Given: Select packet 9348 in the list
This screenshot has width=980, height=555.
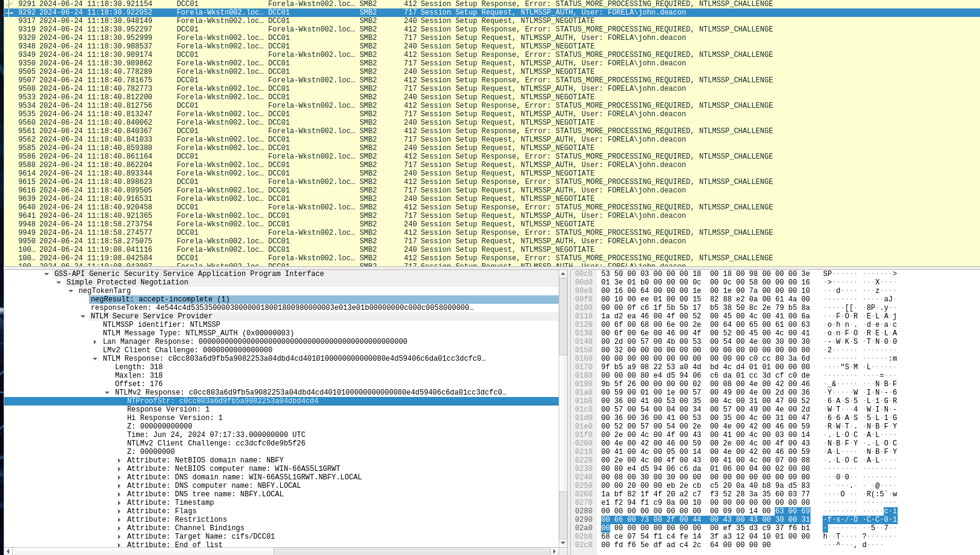Looking at the screenshot, I should tap(492, 46).
